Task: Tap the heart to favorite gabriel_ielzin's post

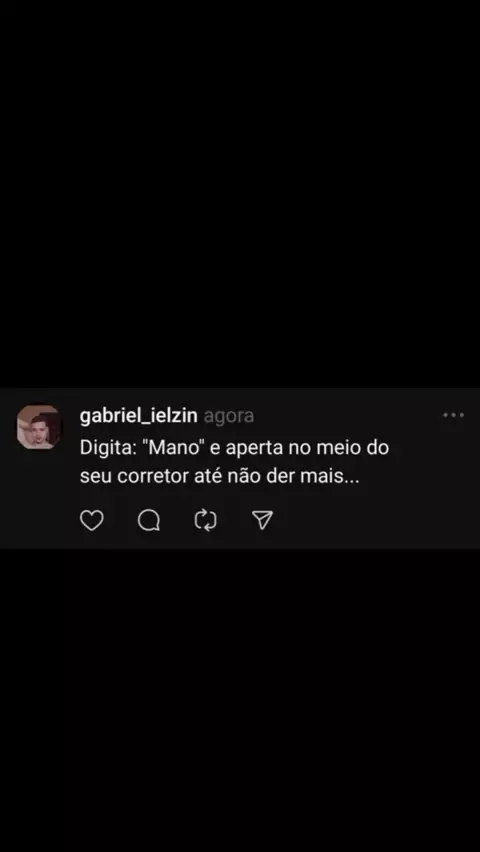Action: pos(92,521)
